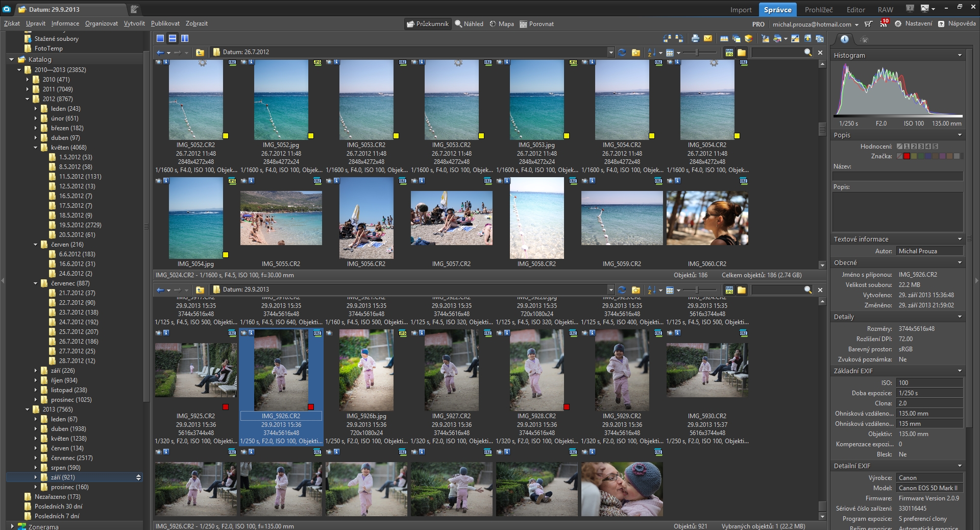Viewport: 980px width, 530px height.
Task: Collapse the Histogram panel section
Action: [960, 55]
